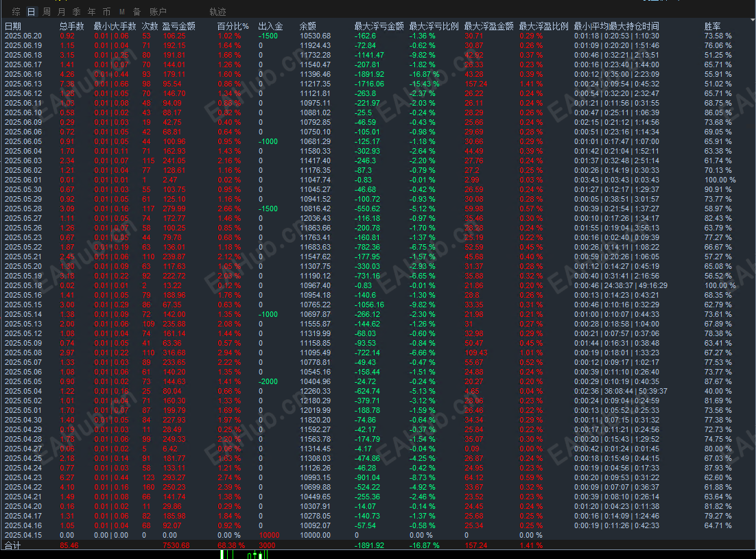Select the 年 yearly tab

[x=92, y=12]
